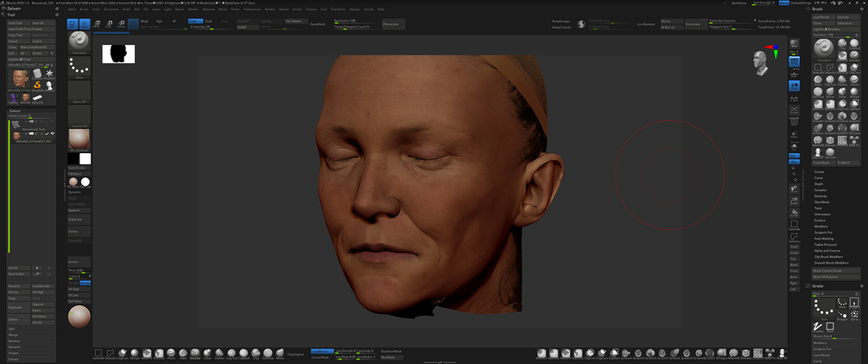Image resolution: width=868 pixels, height=364 pixels.
Task: Open the Standard brush thumbnail in left shelf
Action: tap(79, 42)
